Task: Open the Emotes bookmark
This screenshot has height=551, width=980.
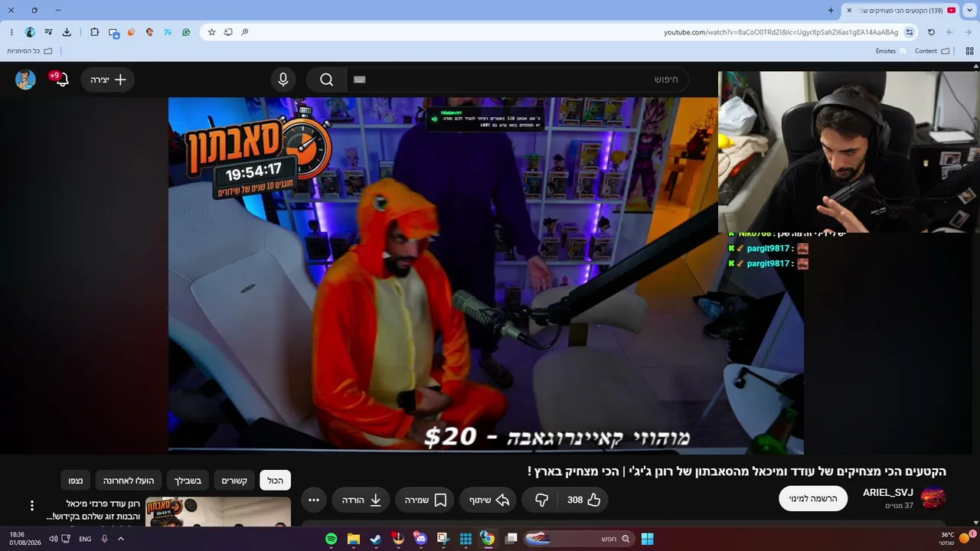Action: [x=891, y=51]
